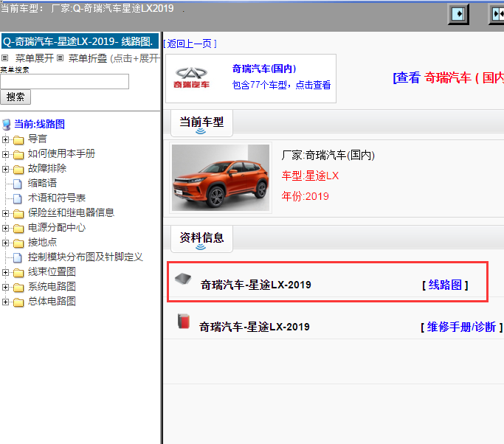Select the 故障排除 tree label
504x444 pixels.
(47, 168)
